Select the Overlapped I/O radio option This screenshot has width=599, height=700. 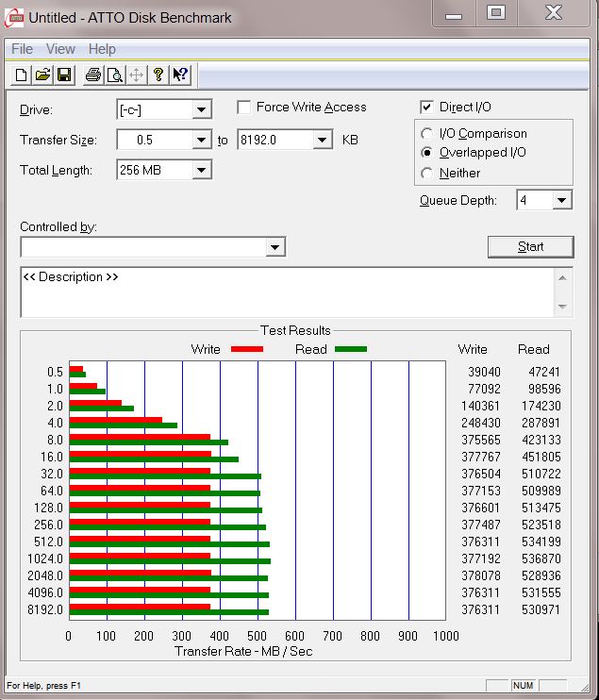(x=426, y=153)
